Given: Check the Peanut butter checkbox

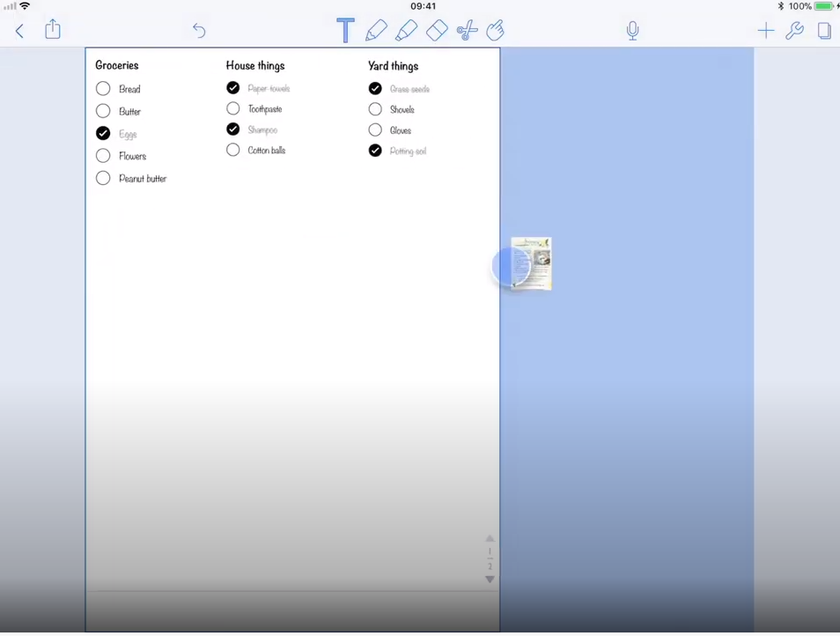Looking at the screenshot, I should point(103,178).
